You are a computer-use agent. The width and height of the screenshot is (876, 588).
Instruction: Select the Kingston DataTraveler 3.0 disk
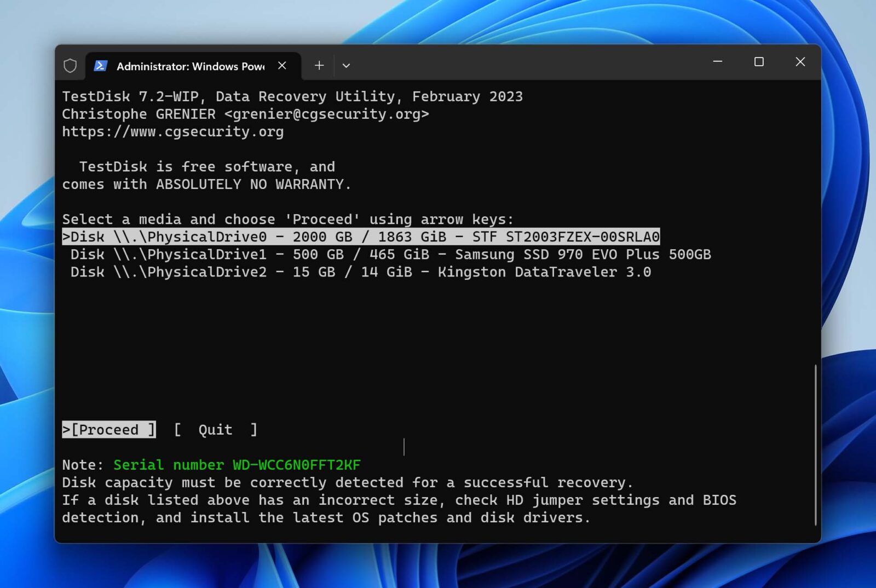(x=361, y=272)
